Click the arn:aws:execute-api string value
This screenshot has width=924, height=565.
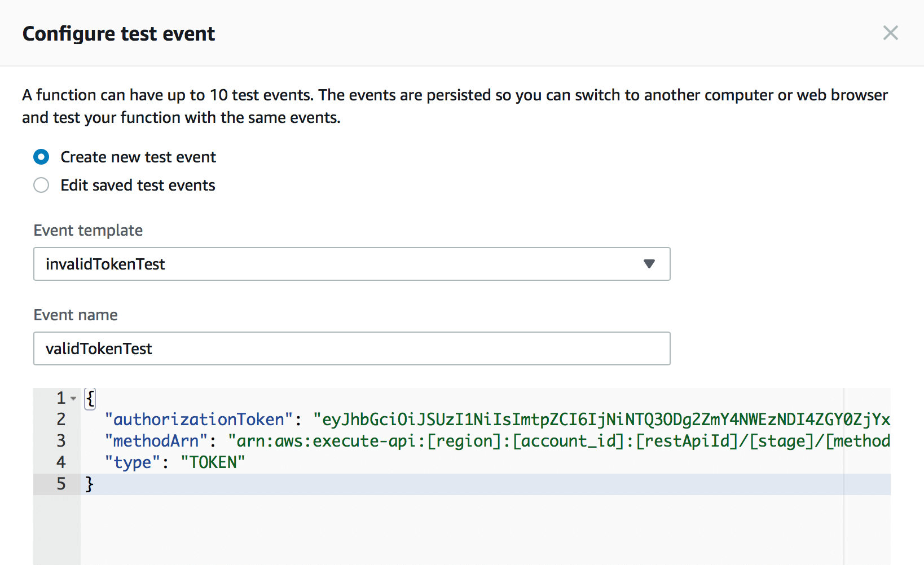[x=558, y=441]
